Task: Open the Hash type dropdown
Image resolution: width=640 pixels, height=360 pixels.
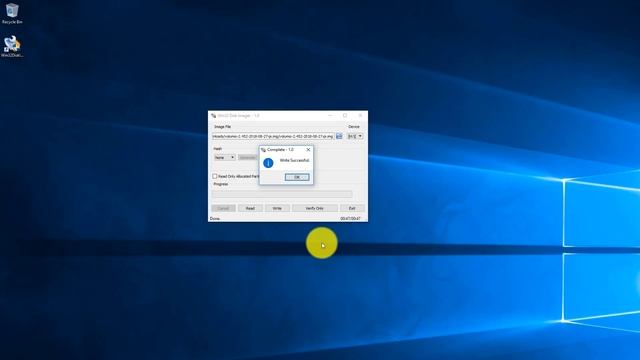Action: point(224,158)
